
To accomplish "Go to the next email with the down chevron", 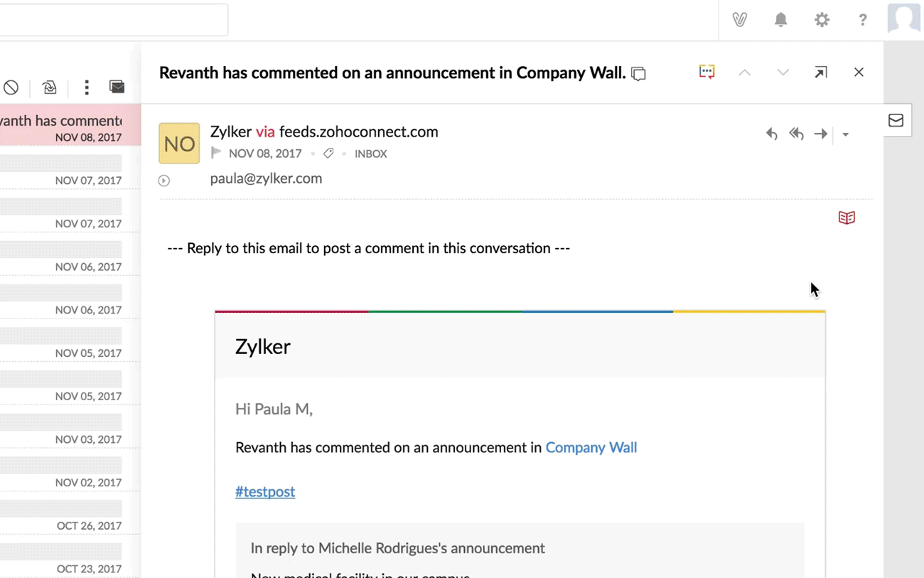I will (783, 72).
